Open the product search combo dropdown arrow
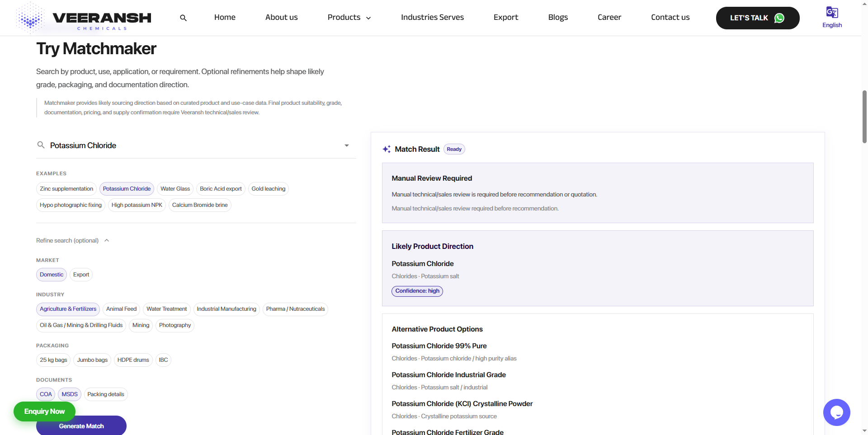The height and width of the screenshot is (435, 868). click(x=347, y=145)
